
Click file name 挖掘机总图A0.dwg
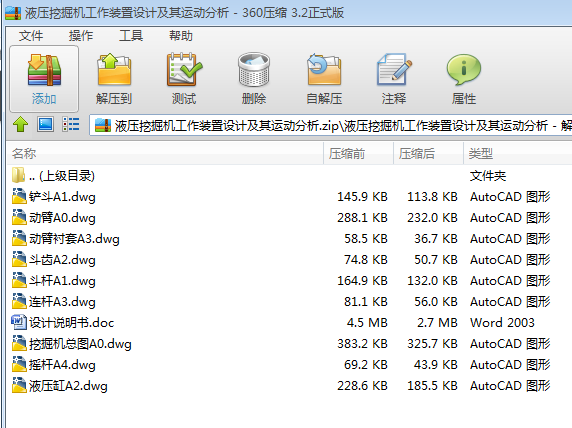click(80, 344)
